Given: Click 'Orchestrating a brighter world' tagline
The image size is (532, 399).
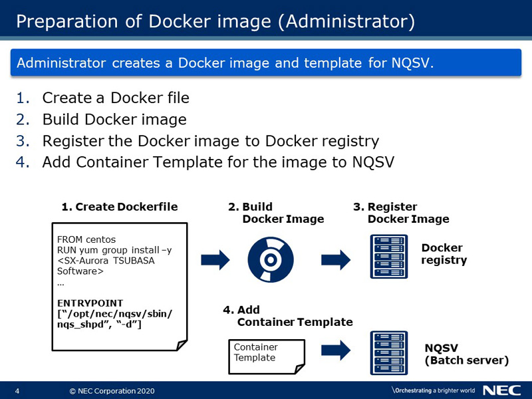Looking at the screenshot, I should point(433,390).
